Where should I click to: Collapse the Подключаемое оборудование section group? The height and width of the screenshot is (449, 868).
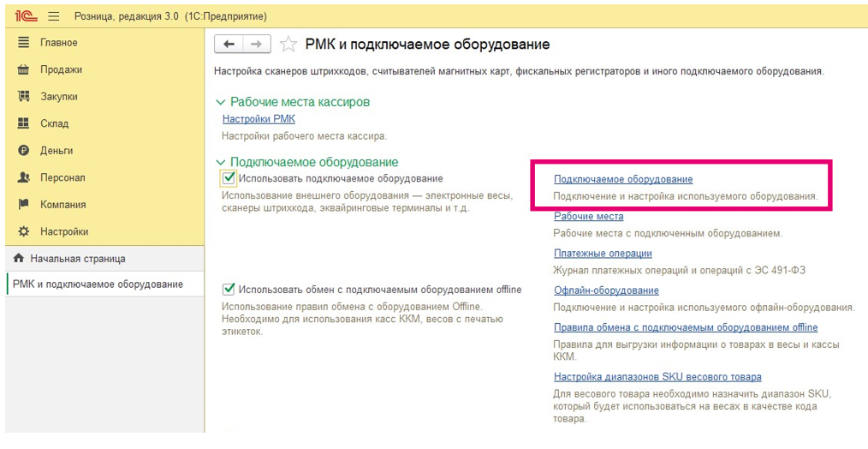[222, 162]
